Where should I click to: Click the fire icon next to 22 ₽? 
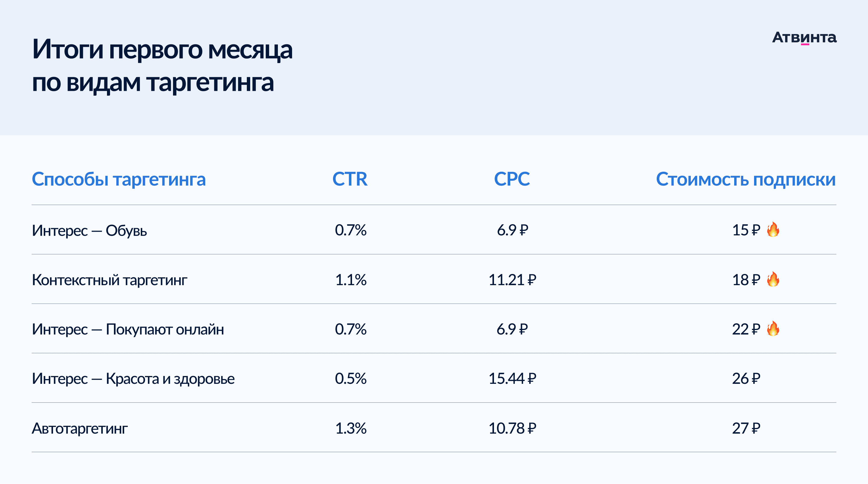point(773,329)
